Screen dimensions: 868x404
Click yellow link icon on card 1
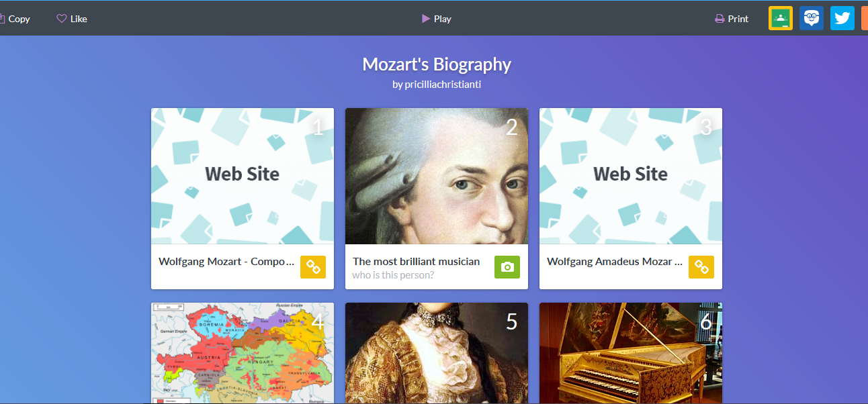pyautogui.click(x=313, y=267)
